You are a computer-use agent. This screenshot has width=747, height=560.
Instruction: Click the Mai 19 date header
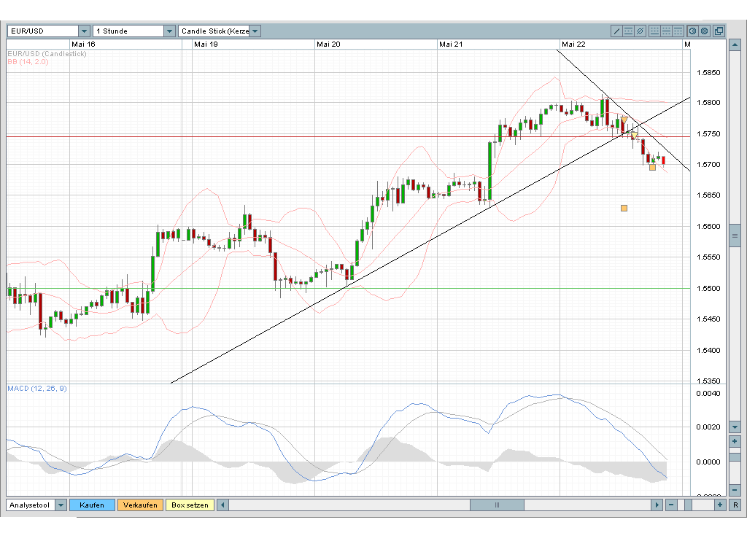[x=206, y=44]
